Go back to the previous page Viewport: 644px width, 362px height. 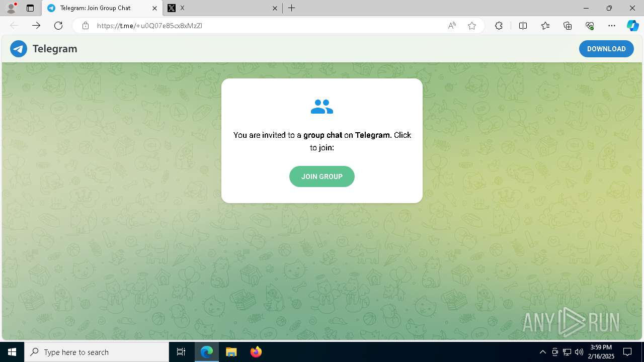point(14,26)
